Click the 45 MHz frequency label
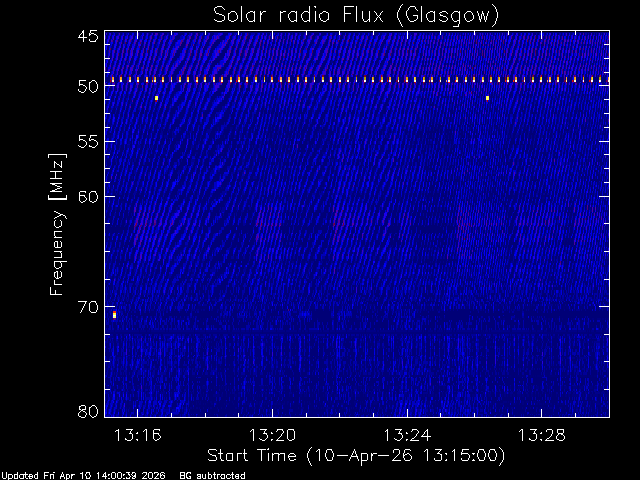Image resolution: width=640 pixels, height=480 pixels. point(88,36)
